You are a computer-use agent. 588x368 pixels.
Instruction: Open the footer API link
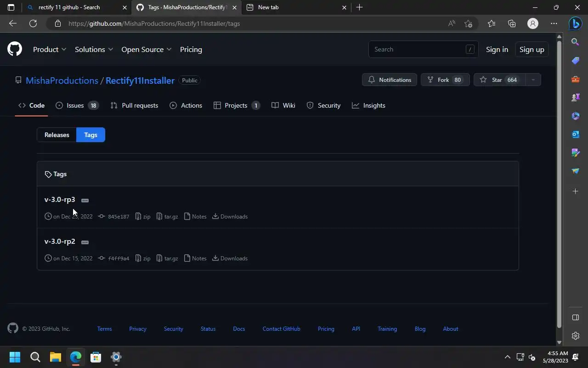356,328
